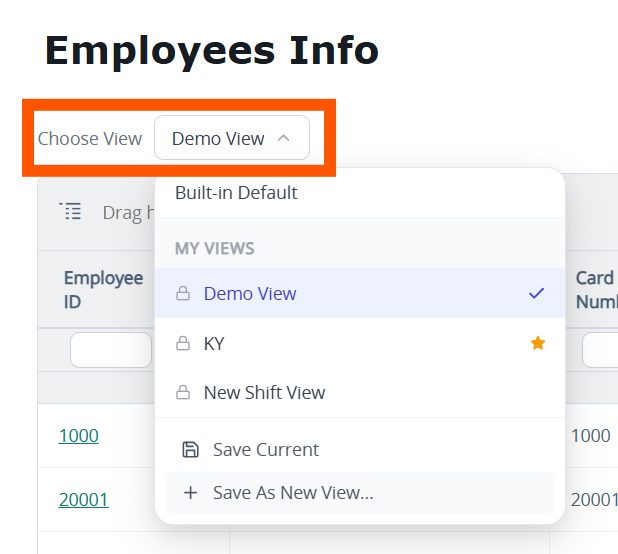Click the orange star on KY view
This screenshot has height=554, width=618.
pyautogui.click(x=538, y=343)
